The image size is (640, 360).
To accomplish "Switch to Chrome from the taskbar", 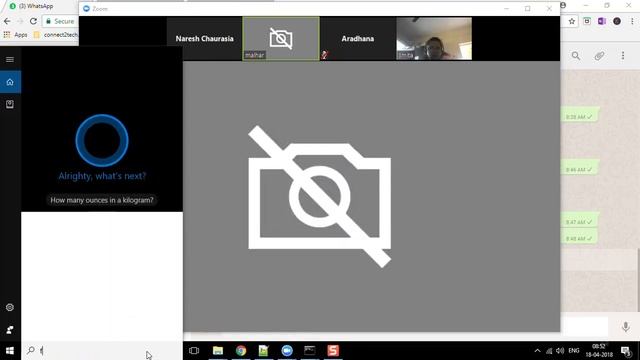I will pyautogui.click(x=241, y=351).
